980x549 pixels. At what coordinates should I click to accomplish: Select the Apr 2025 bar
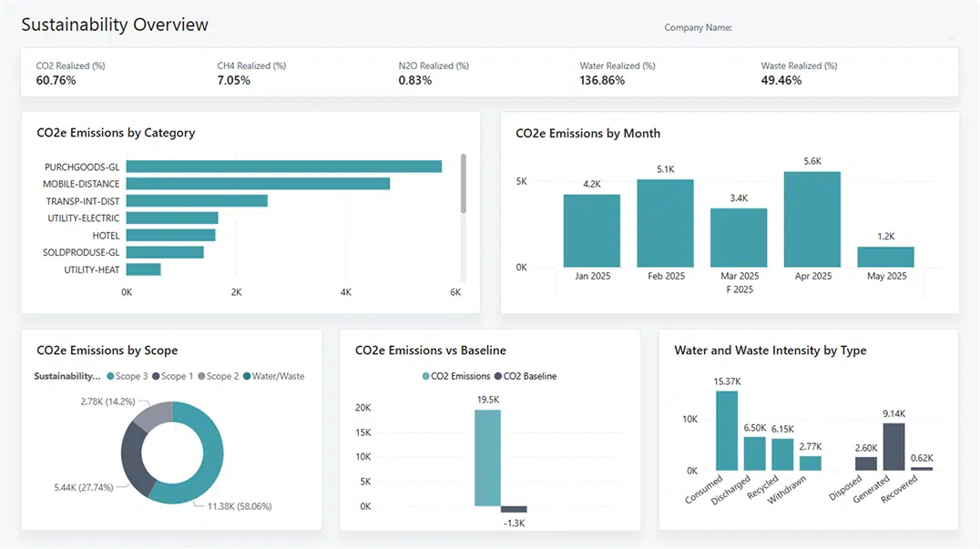point(812,219)
